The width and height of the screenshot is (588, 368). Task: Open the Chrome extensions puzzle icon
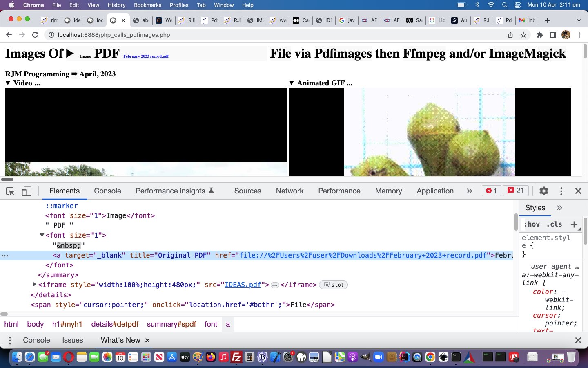point(539,35)
